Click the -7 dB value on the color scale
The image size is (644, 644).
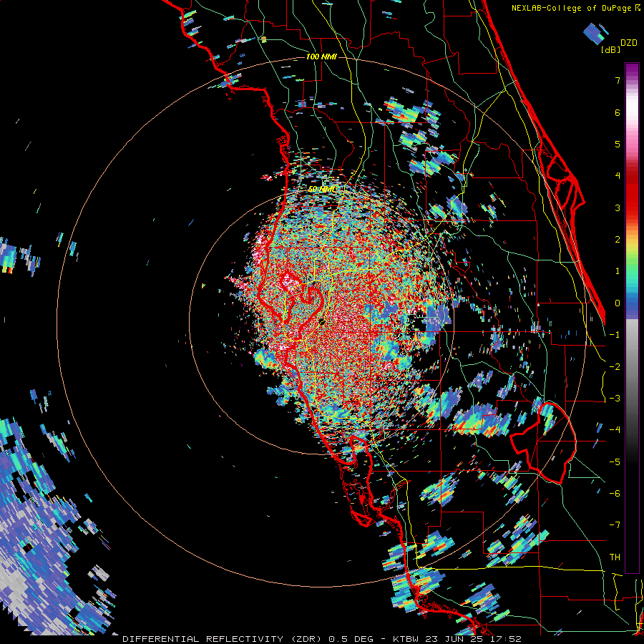coord(615,525)
